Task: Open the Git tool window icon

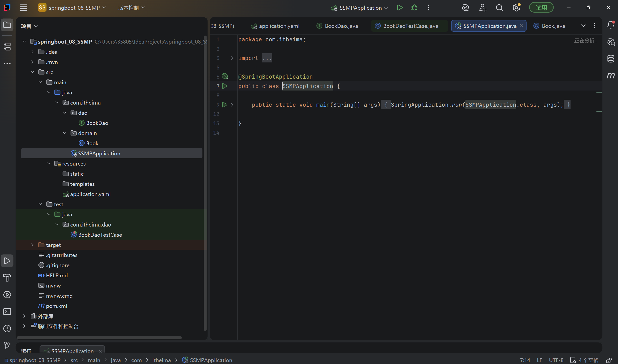Action: tap(7, 345)
